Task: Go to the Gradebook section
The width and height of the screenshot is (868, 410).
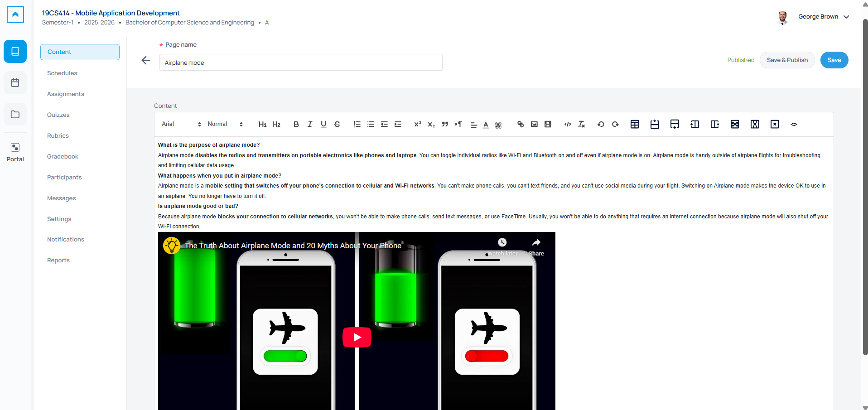Action: click(63, 156)
